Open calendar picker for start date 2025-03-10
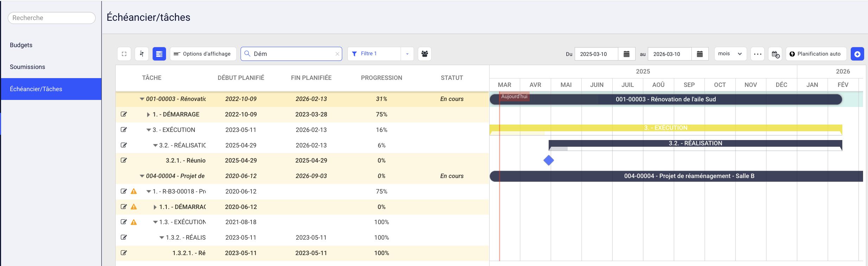Screen dimensions: 868x266 626,54
